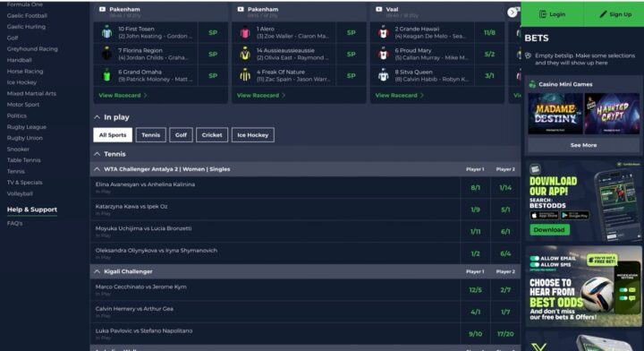Select the Golf filter tab
The image size is (644, 351).
(181, 135)
